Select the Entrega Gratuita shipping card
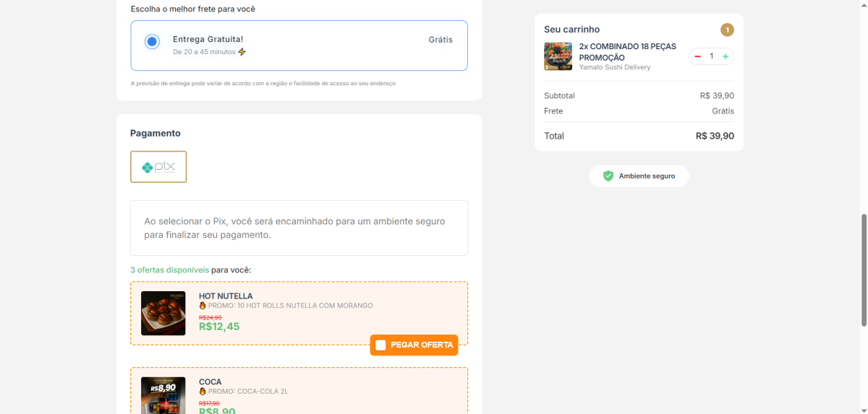Viewport: 868px width, 414px height. 299,46
